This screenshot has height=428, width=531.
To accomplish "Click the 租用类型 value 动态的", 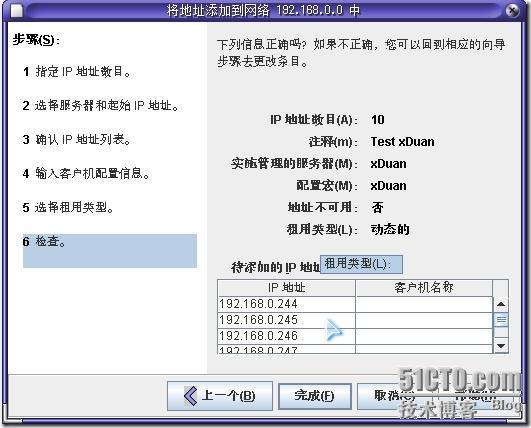I will (390, 230).
